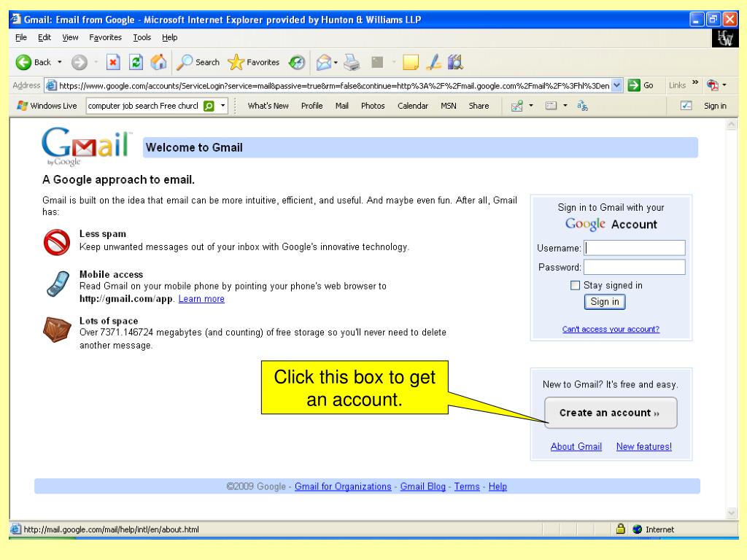Open the Adobe PDF icon dropdown arrow
Image resolution: width=747 pixels, height=560 pixels.
click(724, 85)
